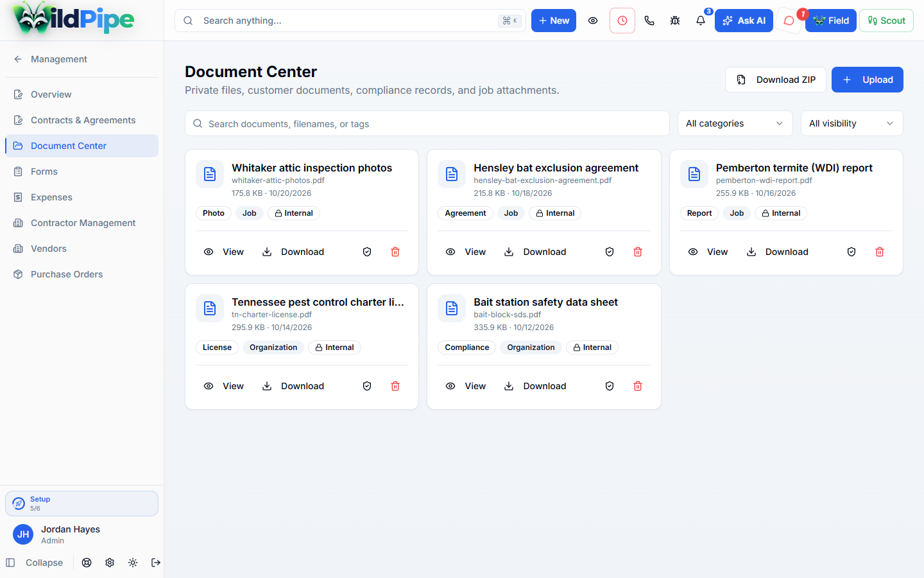The width and height of the screenshot is (924, 578).
Task: Focus the global Search anything field
Action: [350, 21]
